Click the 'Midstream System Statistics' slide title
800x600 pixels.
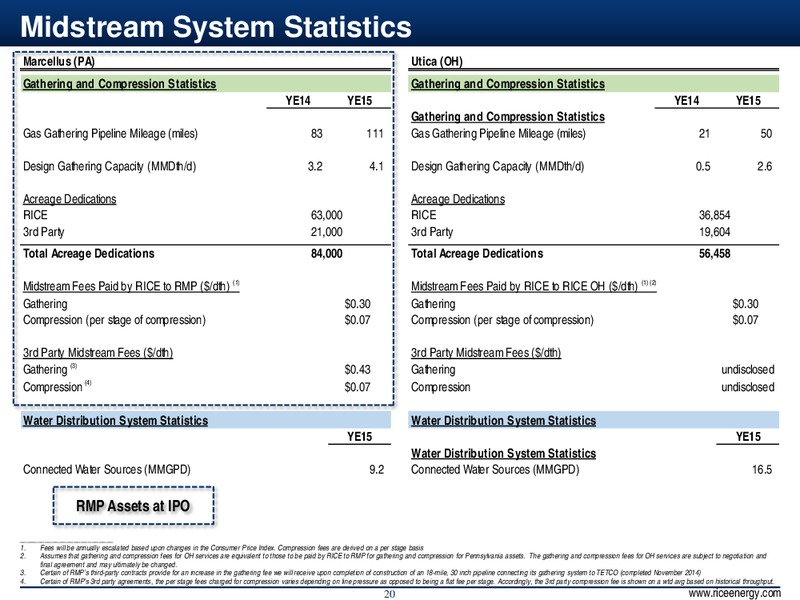(216, 27)
